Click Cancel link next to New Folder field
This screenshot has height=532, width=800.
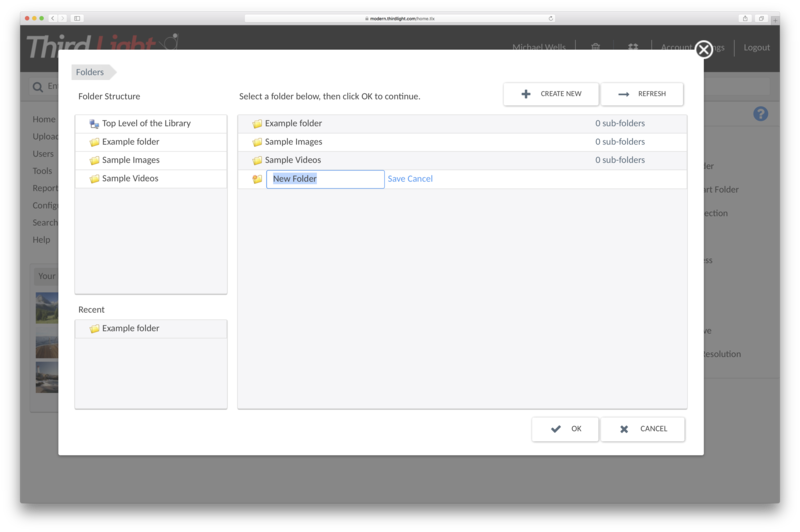pyautogui.click(x=420, y=179)
